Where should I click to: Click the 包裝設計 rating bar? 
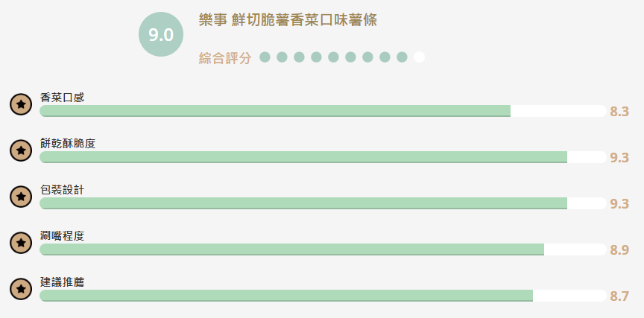[x=323, y=203]
